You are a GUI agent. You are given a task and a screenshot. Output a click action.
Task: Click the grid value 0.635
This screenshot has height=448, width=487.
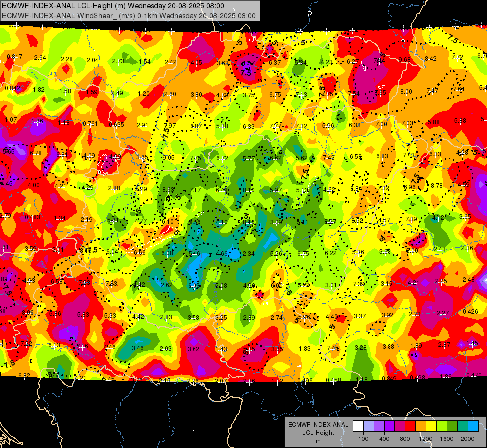click(116, 124)
